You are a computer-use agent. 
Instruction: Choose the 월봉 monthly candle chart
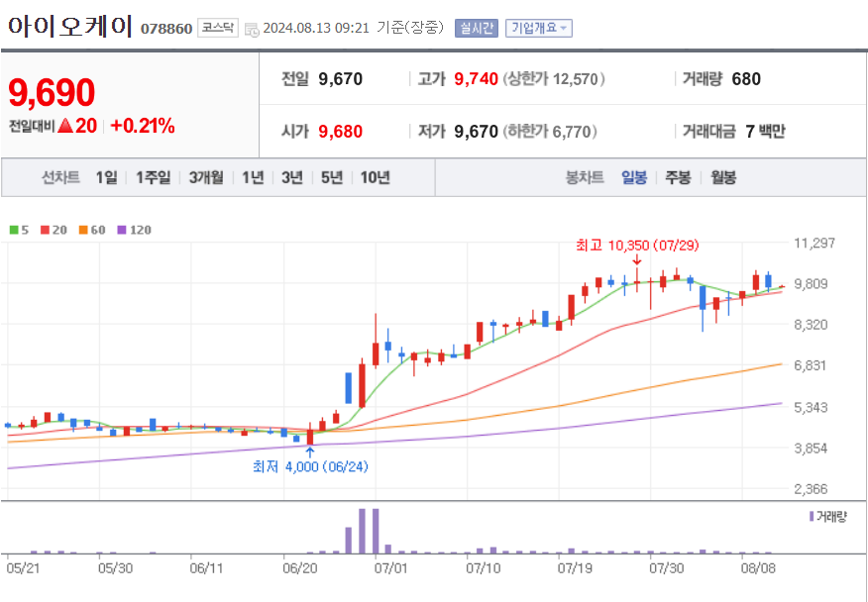pos(723,178)
